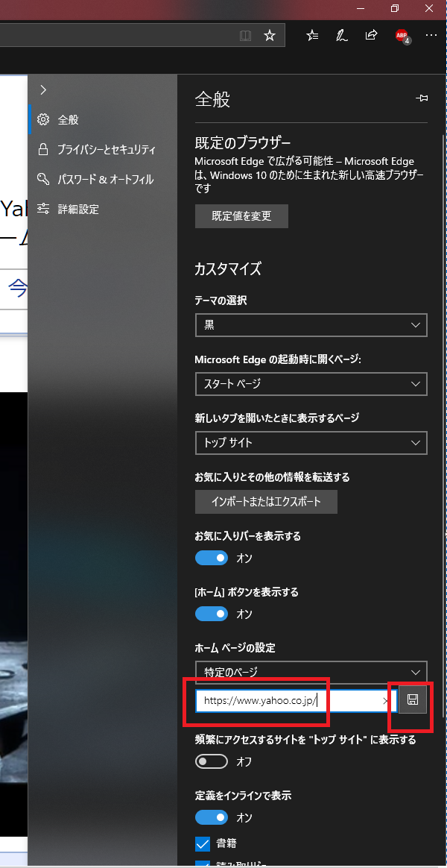Restore down the browser window
The height and width of the screenshot is (868, 447).
pyautogui.click(x=394, y=7)
